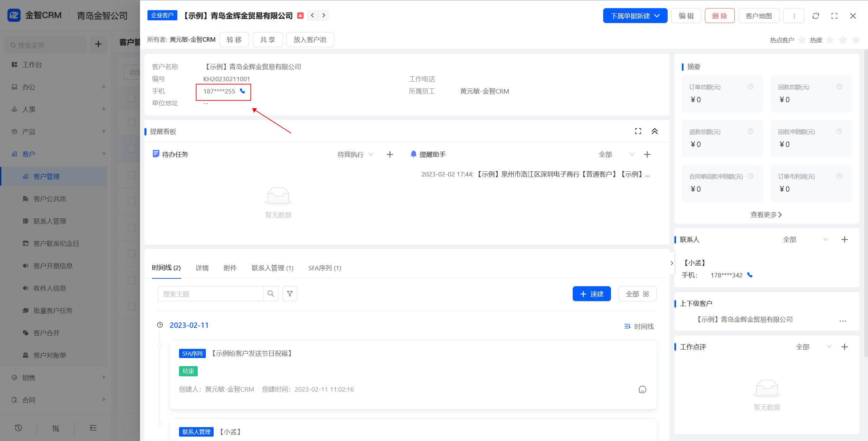Collapse the 提醒看板 section

click(x=655, y=131)
